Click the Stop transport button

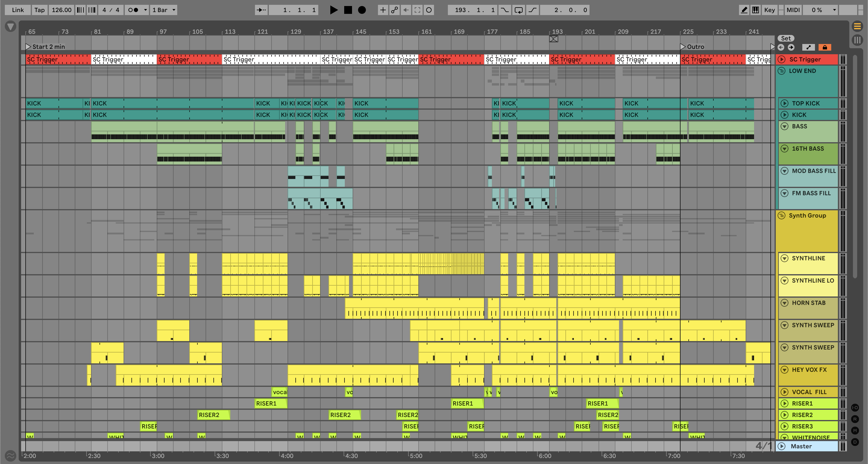[x=348, y=10]
